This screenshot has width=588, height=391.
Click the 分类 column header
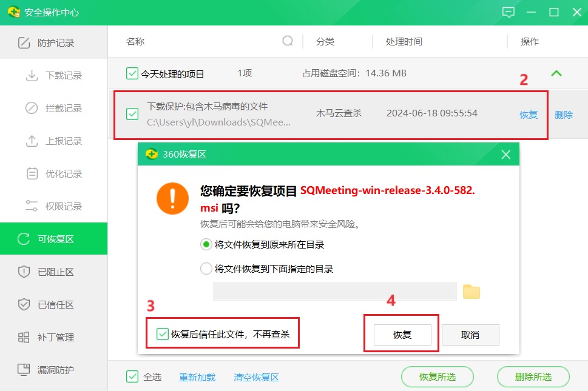tap(325, 41)
